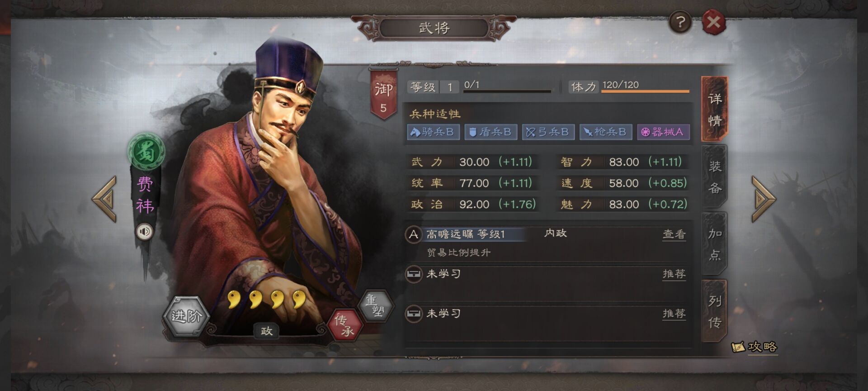
Task: Open the 传承 red hexagon button
Action: tap(345, 324)
